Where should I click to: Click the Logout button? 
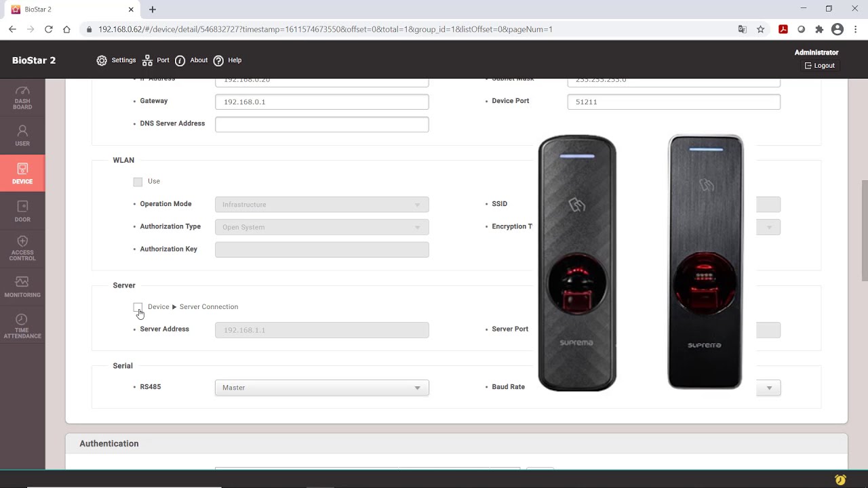820,66
